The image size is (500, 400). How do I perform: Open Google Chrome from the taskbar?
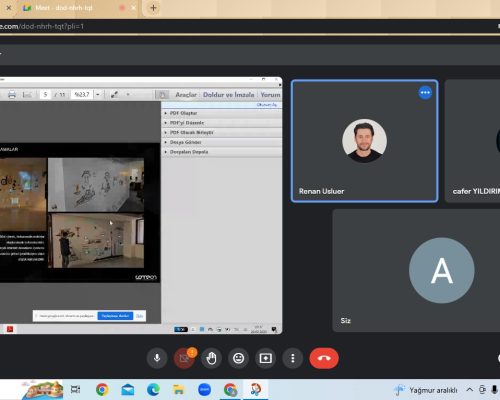(102, 389)
